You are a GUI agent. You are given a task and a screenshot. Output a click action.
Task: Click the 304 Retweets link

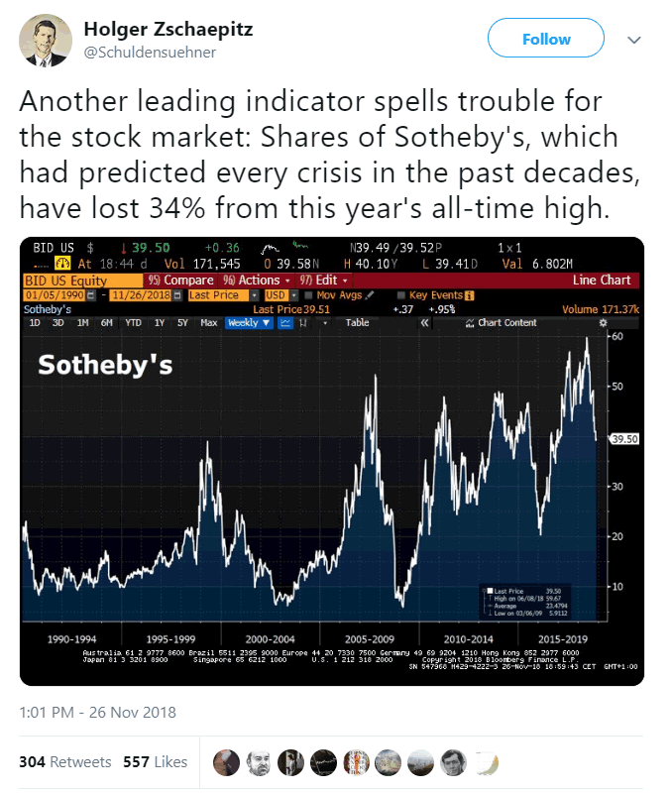pos(64,761)
